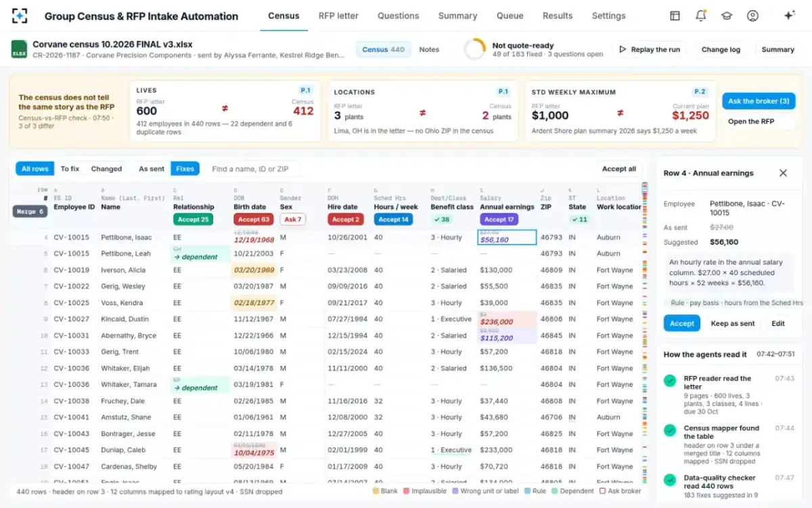Image resolution: width=812 pixels, height=508 pixels.
Task: Open the notifications bell
Action: [x=700, y=16]
